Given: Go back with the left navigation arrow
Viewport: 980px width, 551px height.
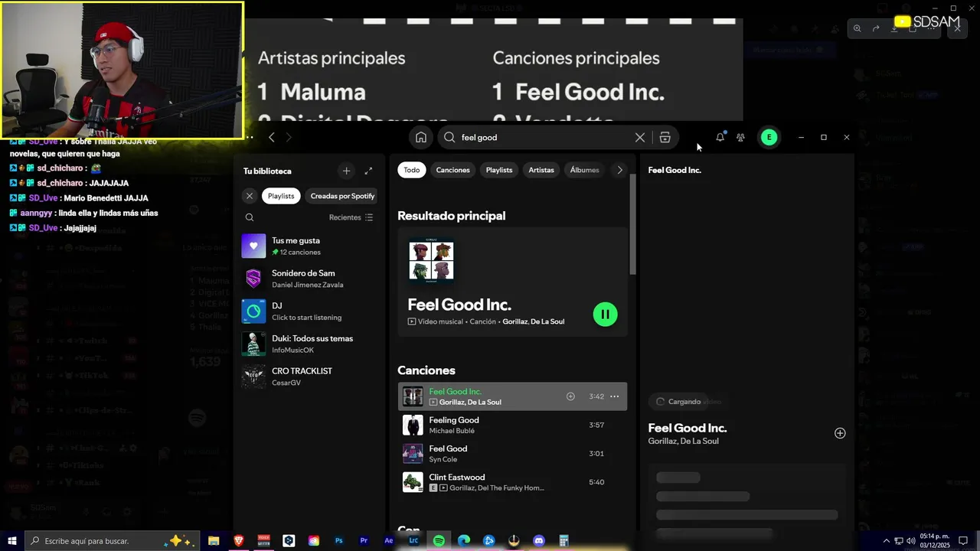Looking at the screenshot, I should pos(272,138).
